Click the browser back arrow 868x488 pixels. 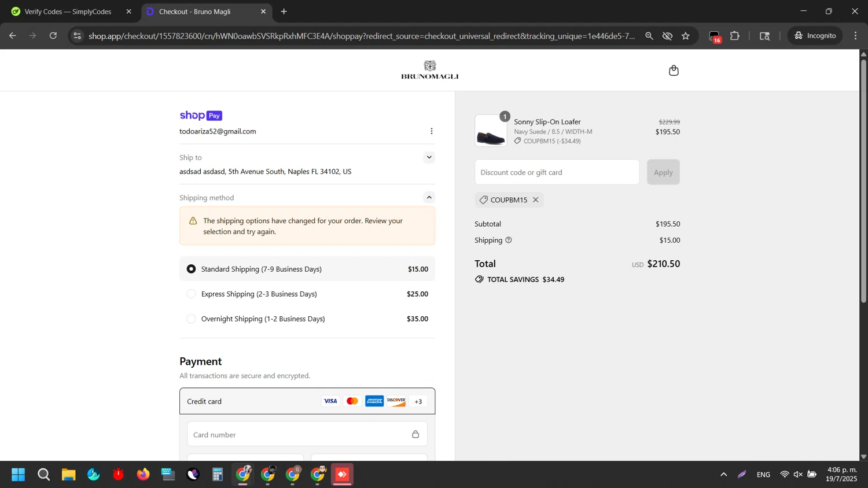tap(12, 36)
